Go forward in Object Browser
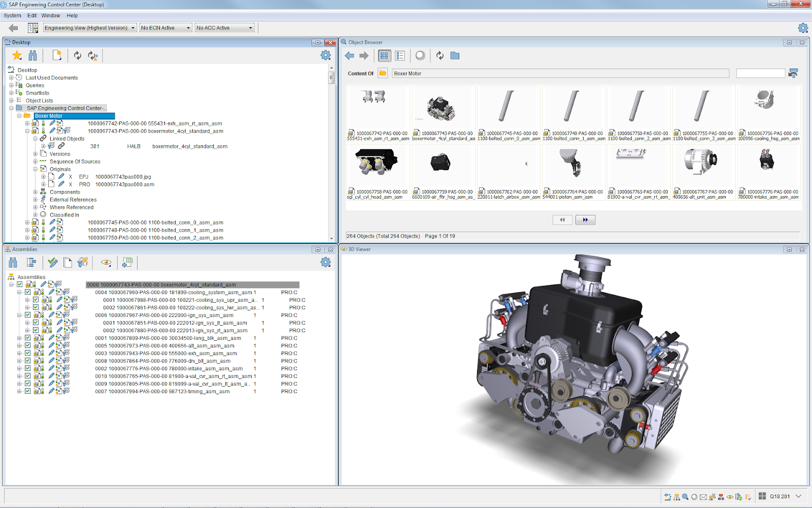This screenshot has height=508, width=812. [364, 56]
